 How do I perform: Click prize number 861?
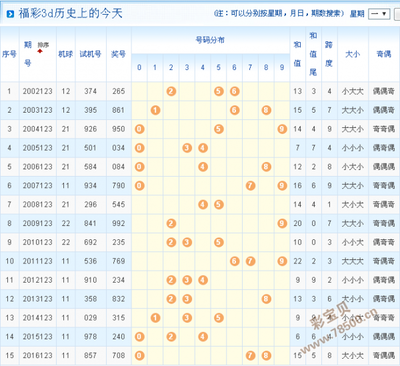tap(118, 110)
